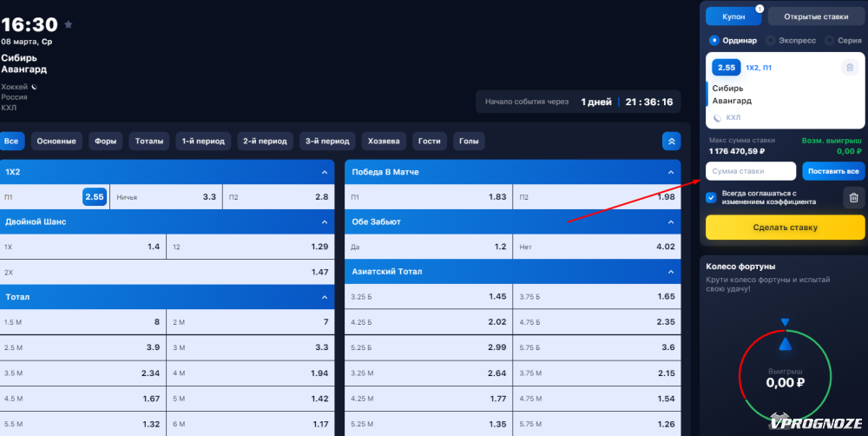Clear coupon using trash icon beside the checkbox
This screenshot has width=868, height=436.
click(x=853, y=198)
